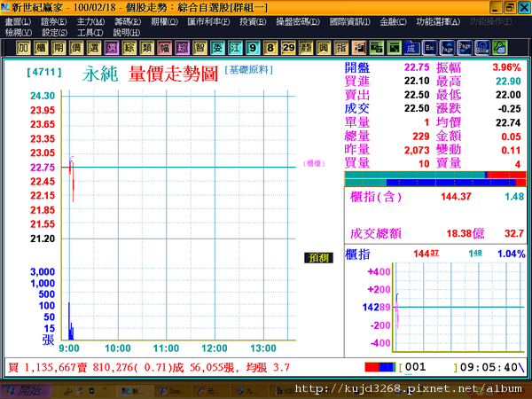This screenshot has width=532, height=399.
Task: Click the 櫃 toolbar button
Action: 41,48
